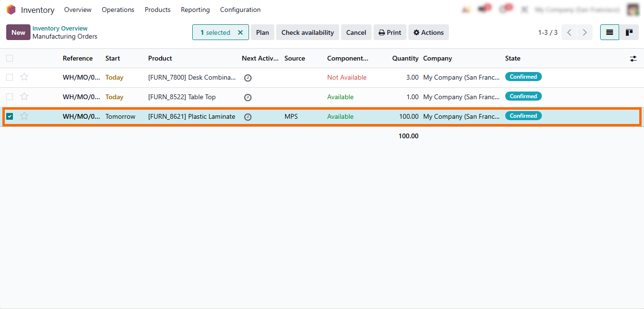Toggle the select-all header checkbox

10,58
